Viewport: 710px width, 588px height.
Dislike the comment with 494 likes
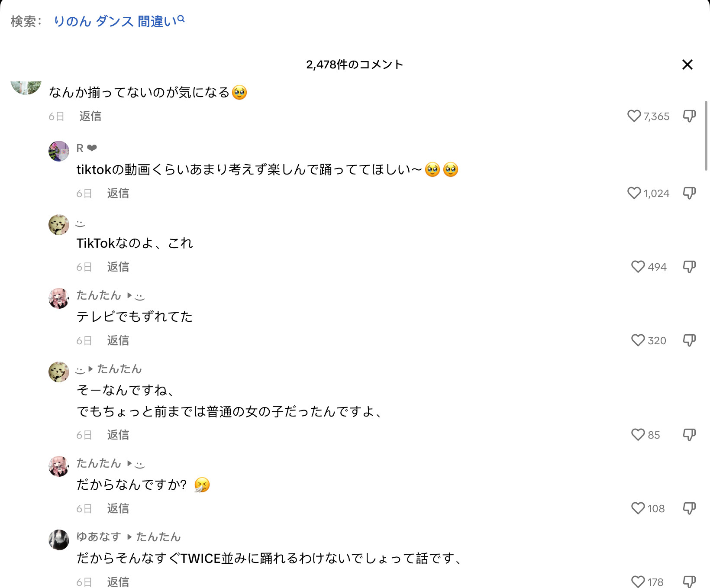[x=689, y=267]
